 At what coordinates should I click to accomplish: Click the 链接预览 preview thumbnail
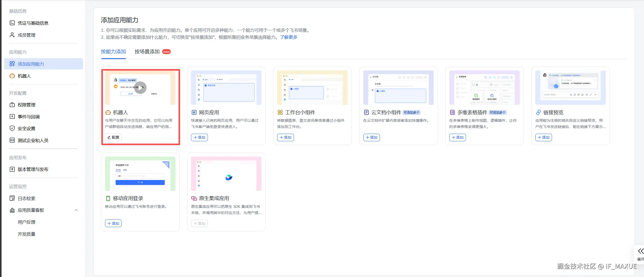coord(570,88)
